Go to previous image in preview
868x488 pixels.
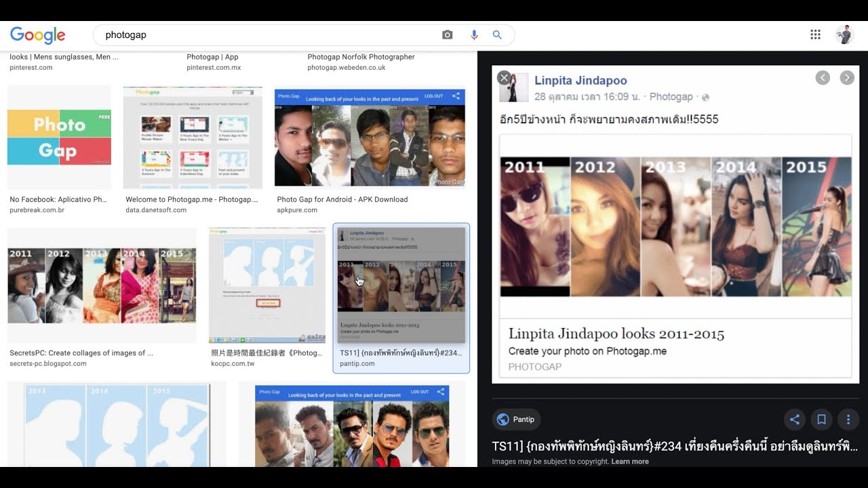[x=823, y=78]
